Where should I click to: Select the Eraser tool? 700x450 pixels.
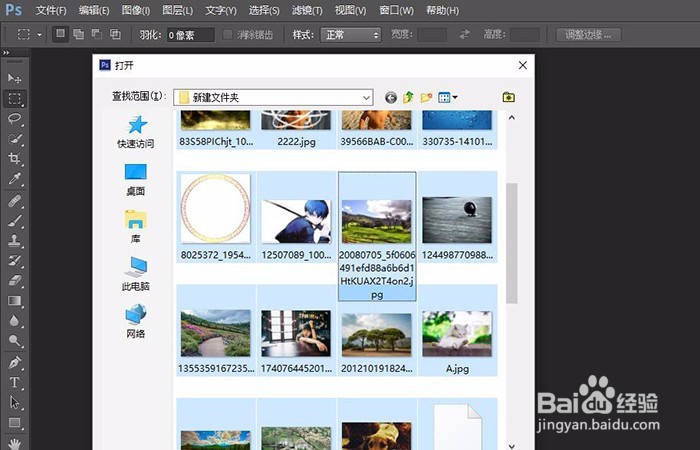(x=15, y=281)
